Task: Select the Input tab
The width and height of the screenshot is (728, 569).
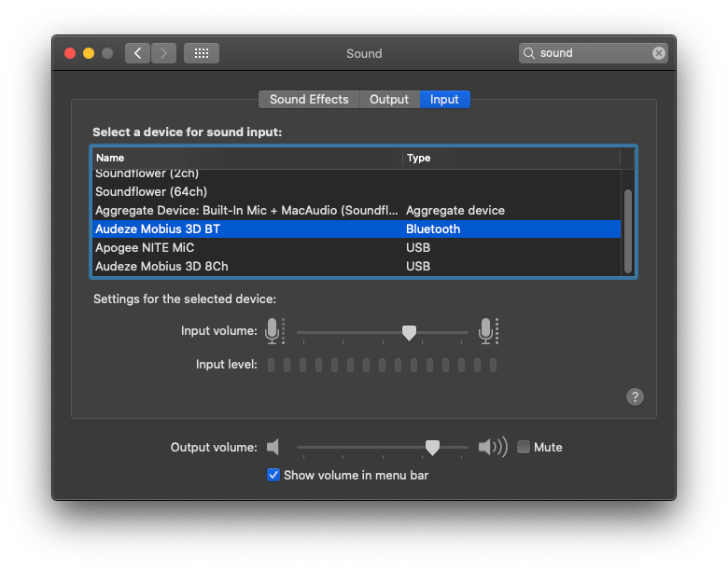Action: [444, 99]
